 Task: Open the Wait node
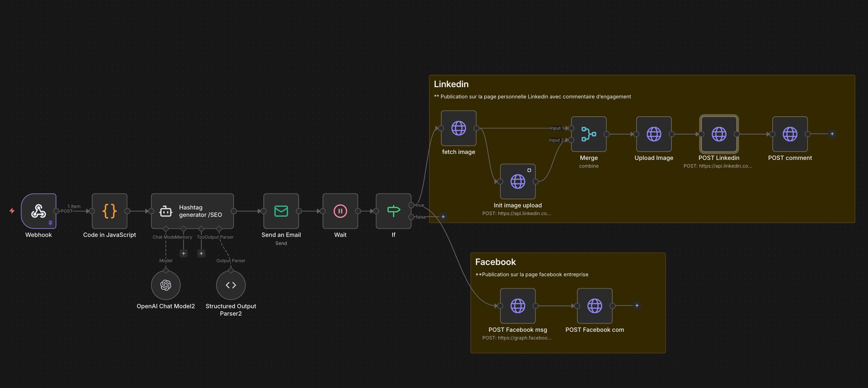pos(340,211)
